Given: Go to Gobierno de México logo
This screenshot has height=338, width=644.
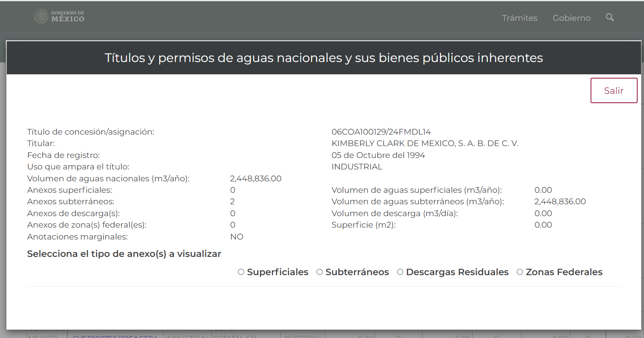Looking at the screenshot, I should (59, 17).
